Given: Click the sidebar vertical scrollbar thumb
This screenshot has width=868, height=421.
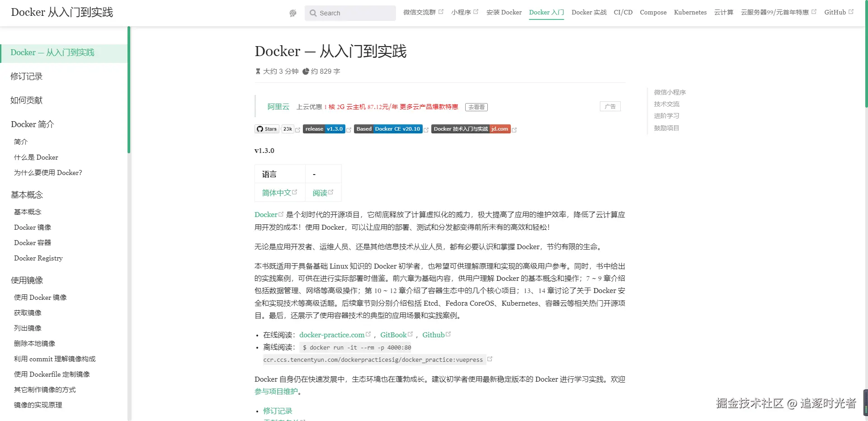Looking at the screenshot, I should click(129, 90).
